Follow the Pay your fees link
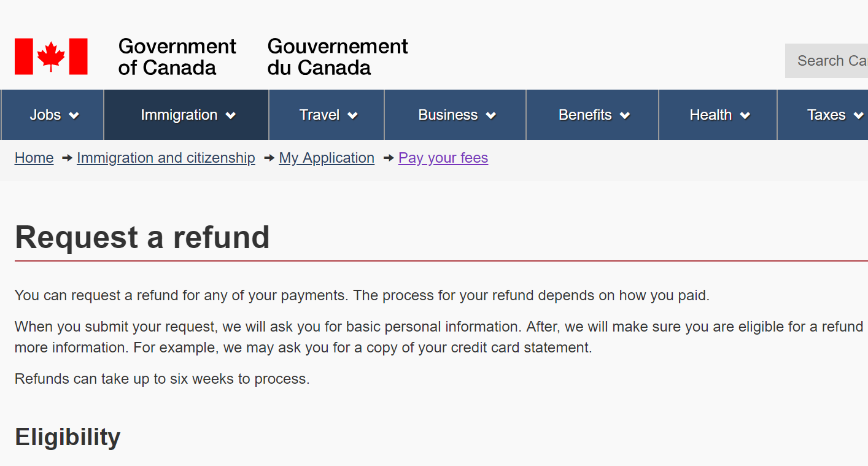 (x=443, y=158)
